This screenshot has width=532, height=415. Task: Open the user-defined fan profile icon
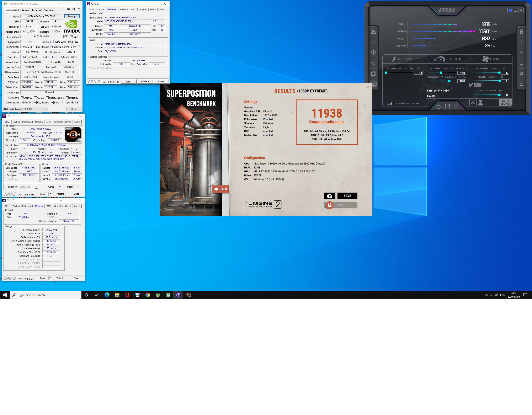(x=481, y=103)
